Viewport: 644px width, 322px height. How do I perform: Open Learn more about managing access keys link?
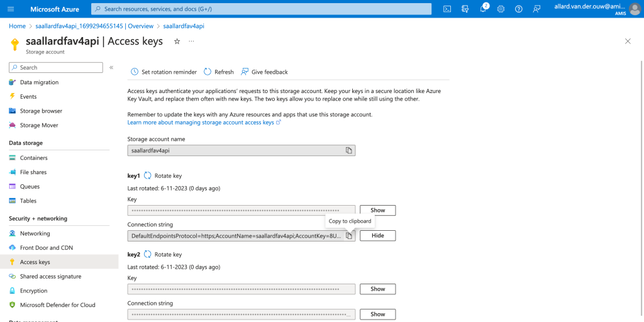coord(204,123)
